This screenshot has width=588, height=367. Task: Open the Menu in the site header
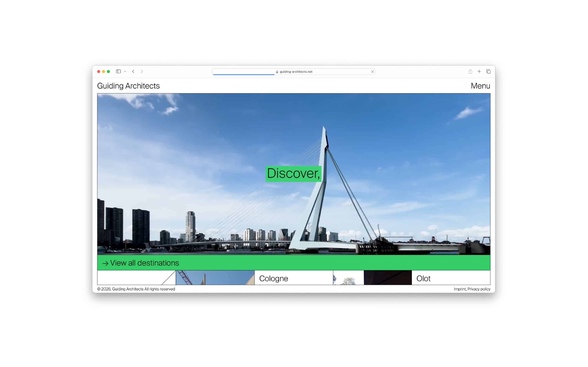tap(480, 86)
